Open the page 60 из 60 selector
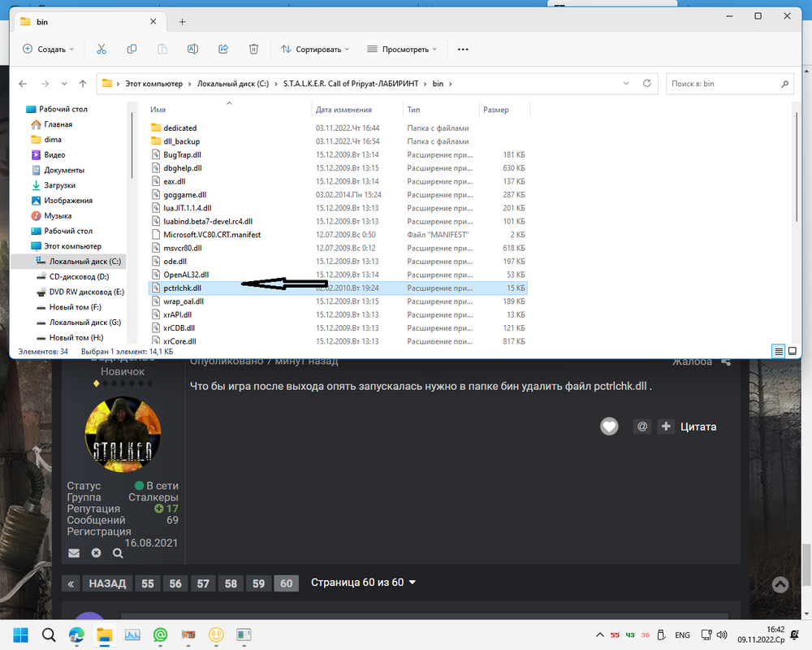The height and width of the screenshot is (650, 812). (363, 583)
